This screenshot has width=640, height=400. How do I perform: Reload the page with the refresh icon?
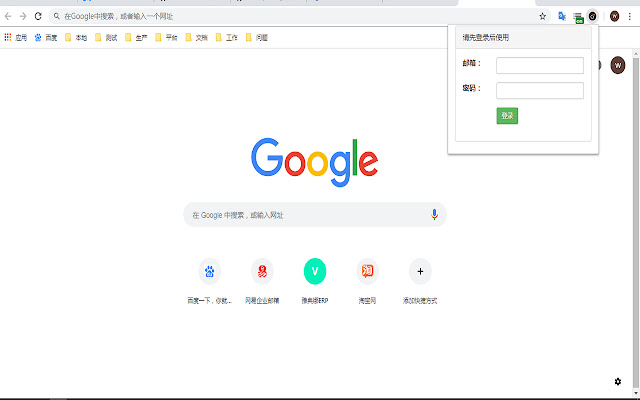click(x=38, y=16)
